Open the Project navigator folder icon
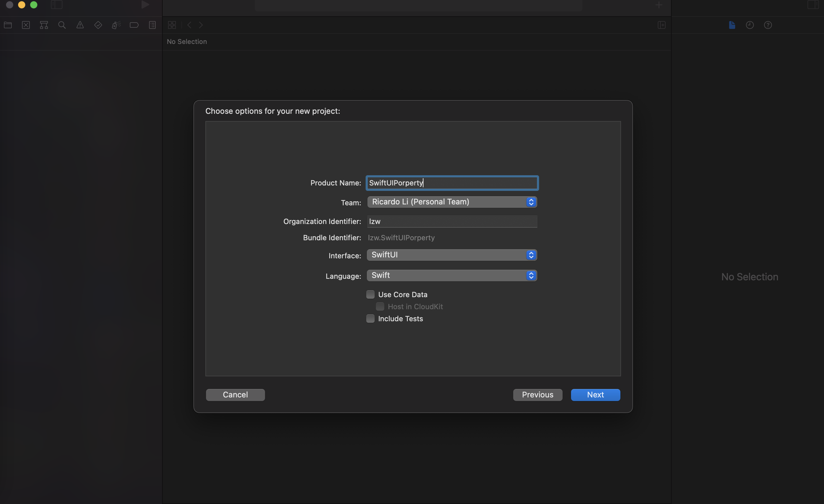Image resolution: width=824 pixels, height=504 pixels. tap(8, 25)
